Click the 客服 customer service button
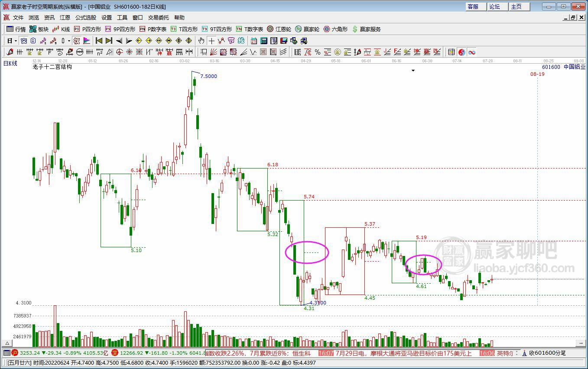588x369 pixels. [x=476, y=6]
